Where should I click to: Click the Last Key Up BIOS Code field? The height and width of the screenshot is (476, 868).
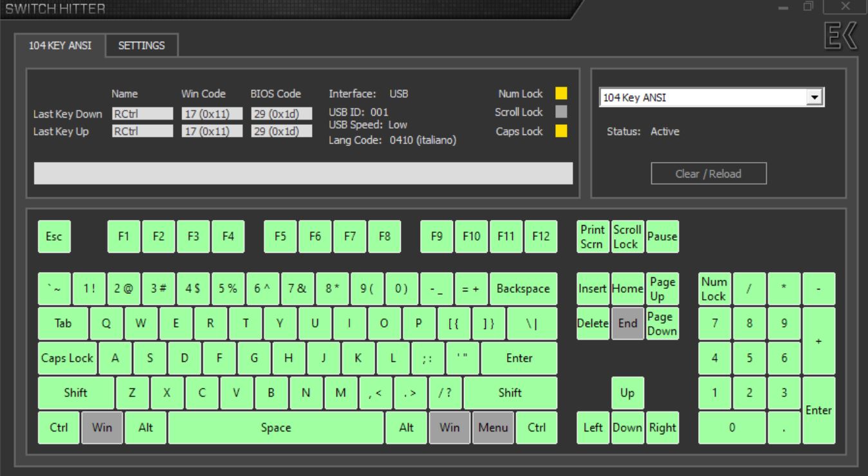click(281, 131)
